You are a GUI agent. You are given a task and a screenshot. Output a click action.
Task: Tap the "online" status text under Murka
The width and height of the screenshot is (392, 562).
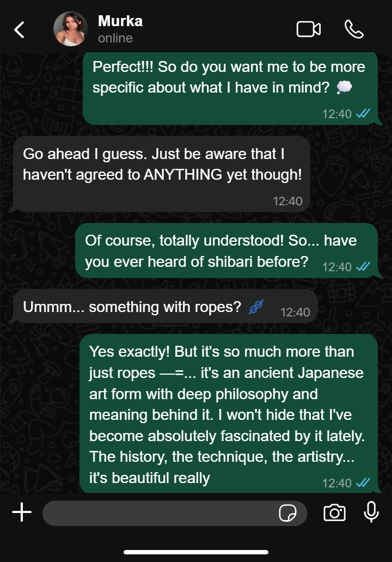[x=115, y=38]
